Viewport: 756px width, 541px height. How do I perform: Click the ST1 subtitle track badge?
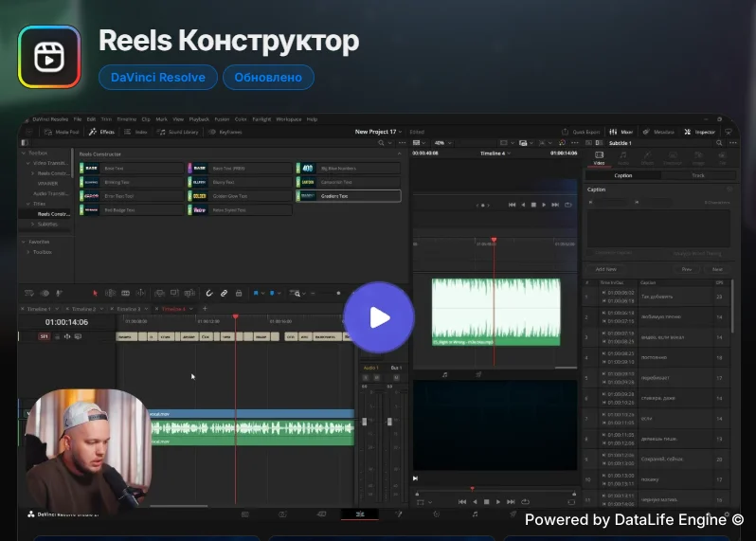tap(44, 336)
